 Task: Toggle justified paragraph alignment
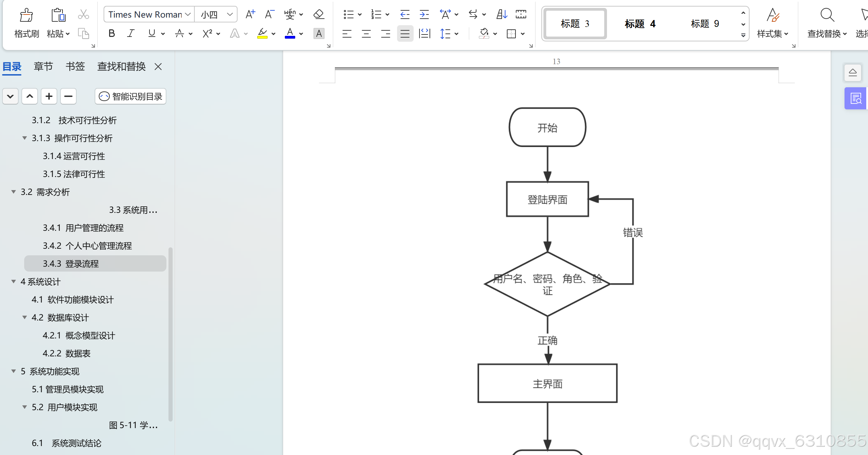click(x=405, y=34)
